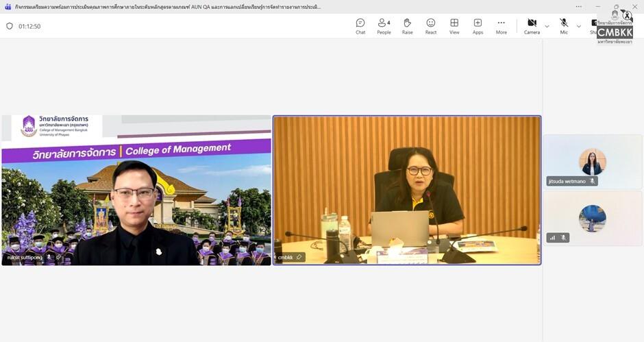The height and width of the screenshot is (342, 644).
Task: Select the cmbkk presenter video tile
Action: tap(407, 190)
